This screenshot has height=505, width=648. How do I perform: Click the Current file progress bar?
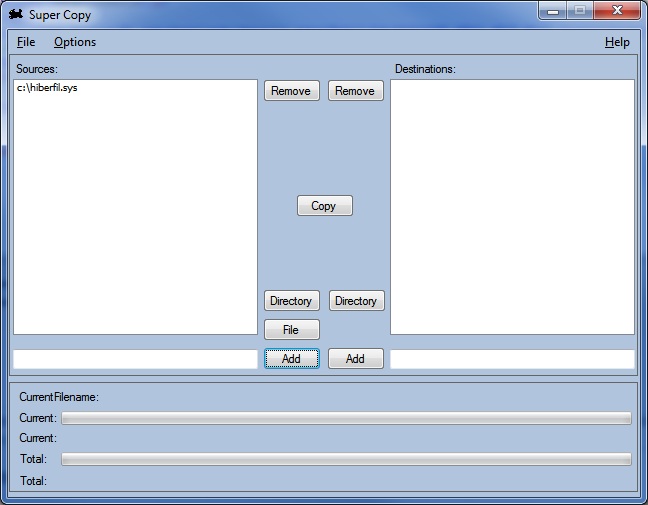(346, 418)
